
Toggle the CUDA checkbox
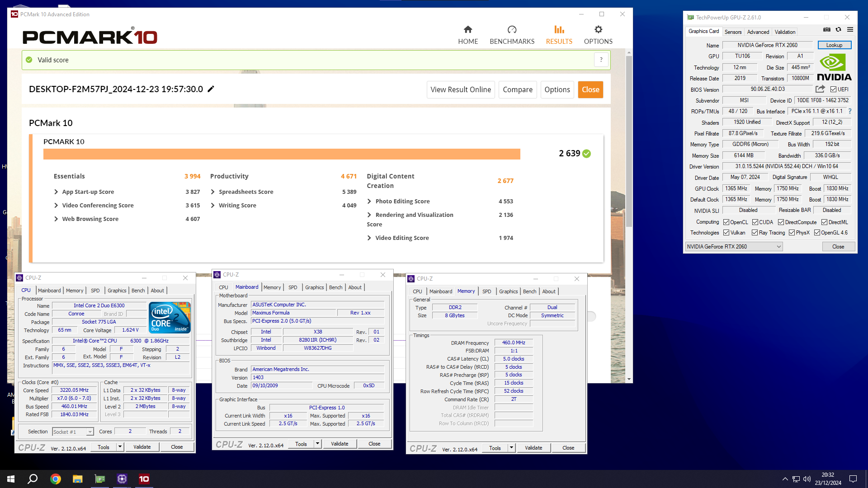point(755,222)
